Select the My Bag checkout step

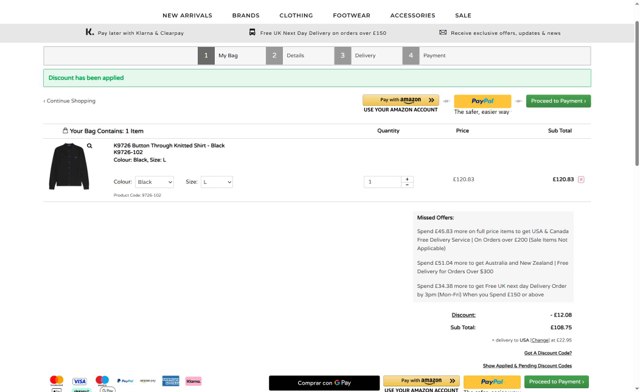pos(218,56)
